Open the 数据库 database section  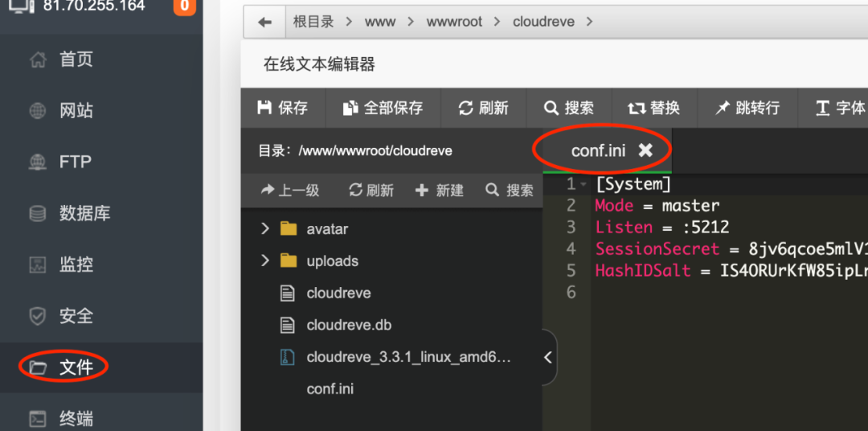pos(84,213)
